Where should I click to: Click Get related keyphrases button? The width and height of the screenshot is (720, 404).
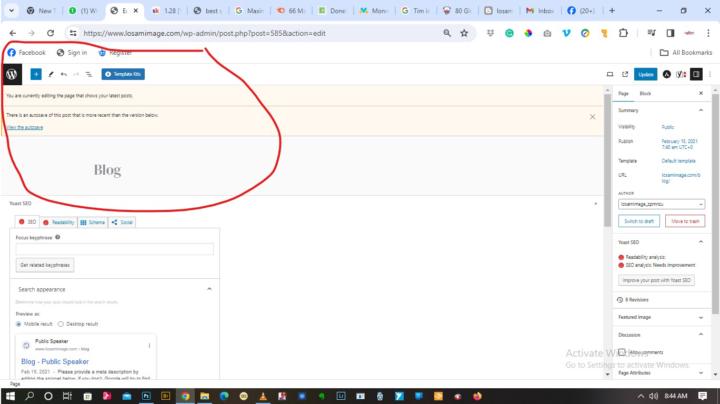45,265
